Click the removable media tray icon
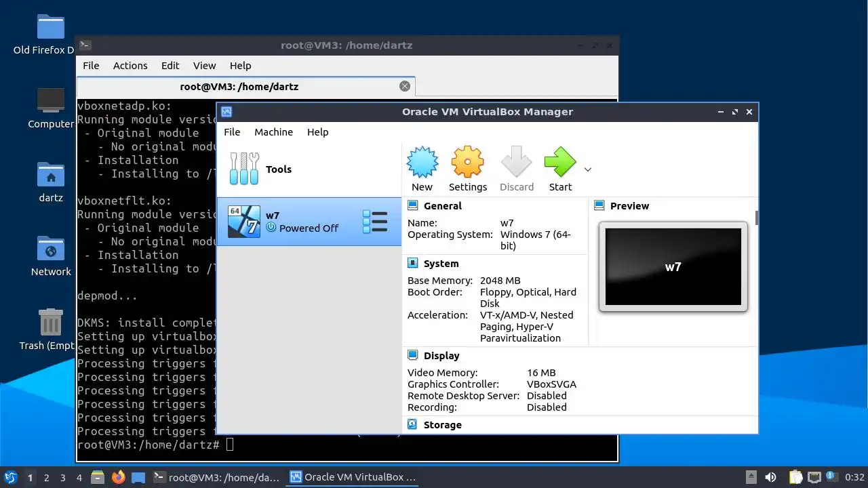868x488 pixels. pos(751,477)
